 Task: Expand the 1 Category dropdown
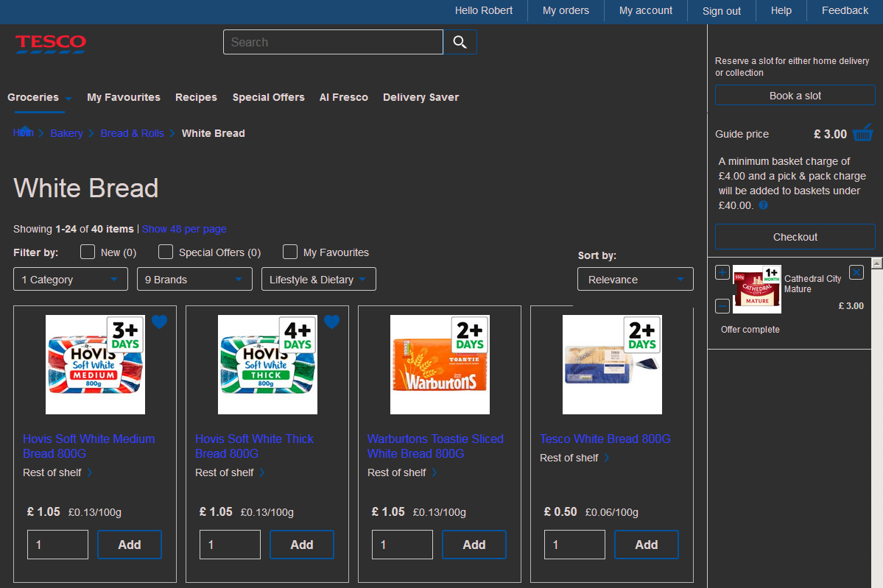click(x=71, y=279)
